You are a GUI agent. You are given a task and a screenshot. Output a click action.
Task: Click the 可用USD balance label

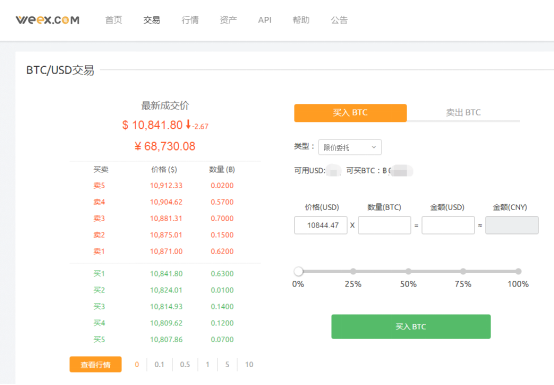pos(310,171)
